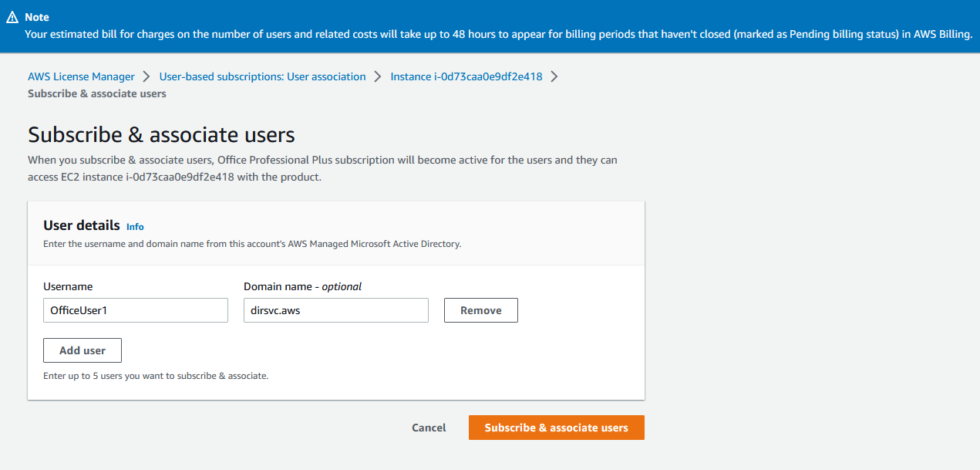Add another user row
The width and height of the screenshot is (980, 470).
point(82,350)
